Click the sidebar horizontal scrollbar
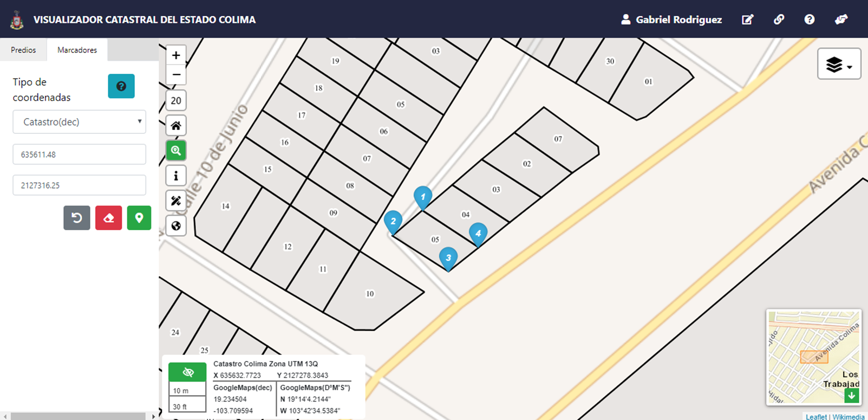Screen dimensions: 868x420 pos(78,416)
